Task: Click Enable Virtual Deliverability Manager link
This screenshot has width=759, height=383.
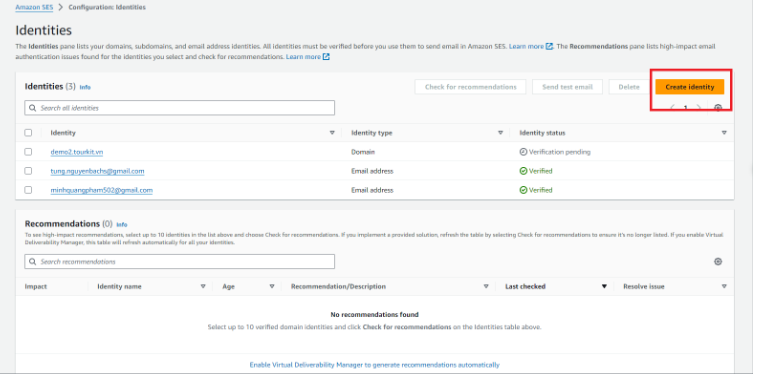Action: click(x=374, y=365)
